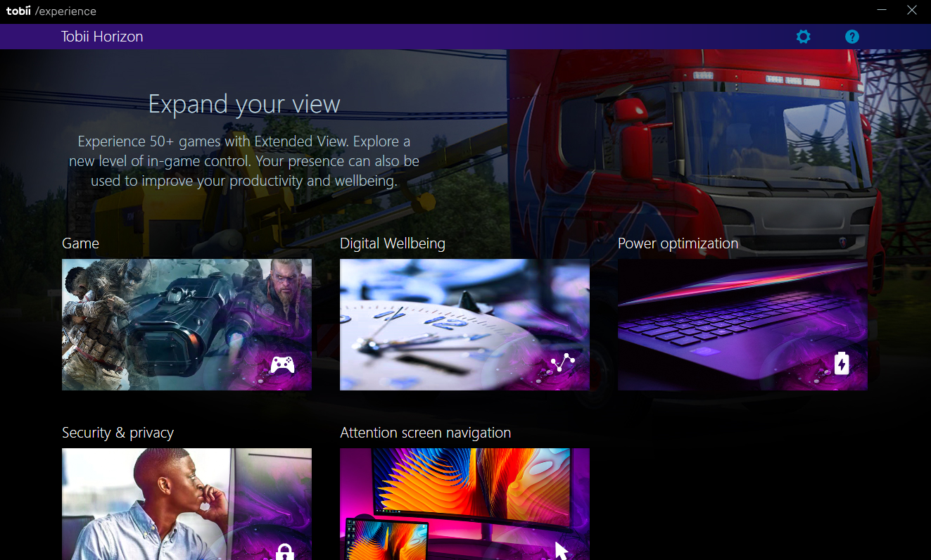
Task: Click the "Tobii Horizon" title text
Action: [x=102, y=37]
